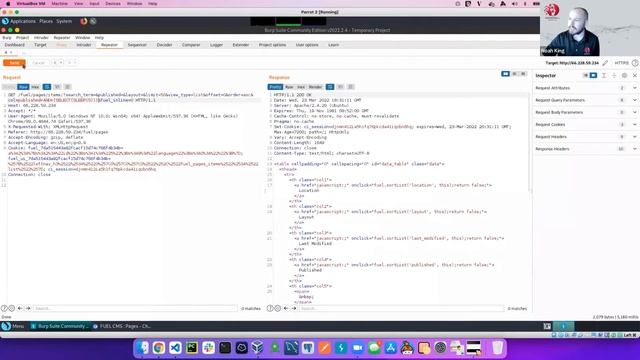Screen dimensions: 640x360
Task: Open the Extender tab
Action: tap(241, 45)
